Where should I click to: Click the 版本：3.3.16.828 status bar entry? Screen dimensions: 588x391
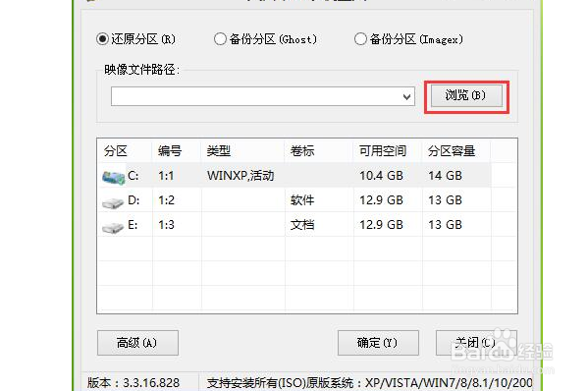(x=134, y=383)
